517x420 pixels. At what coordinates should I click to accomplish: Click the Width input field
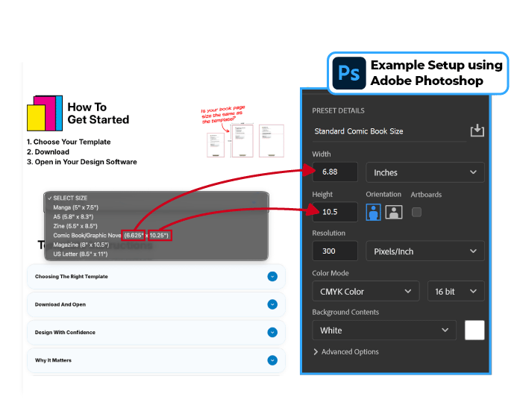(335, 172)
